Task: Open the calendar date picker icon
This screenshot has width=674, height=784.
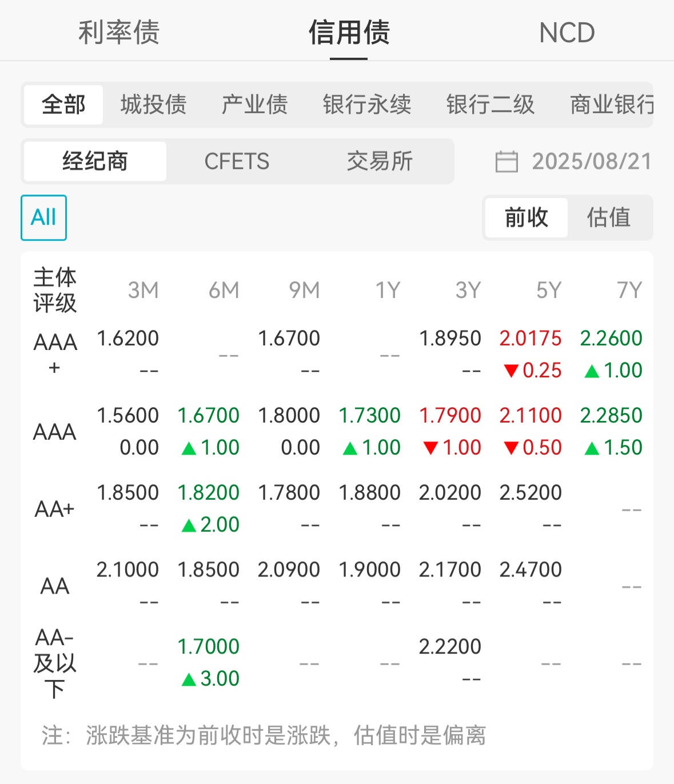Action: [x=507, y=161]
